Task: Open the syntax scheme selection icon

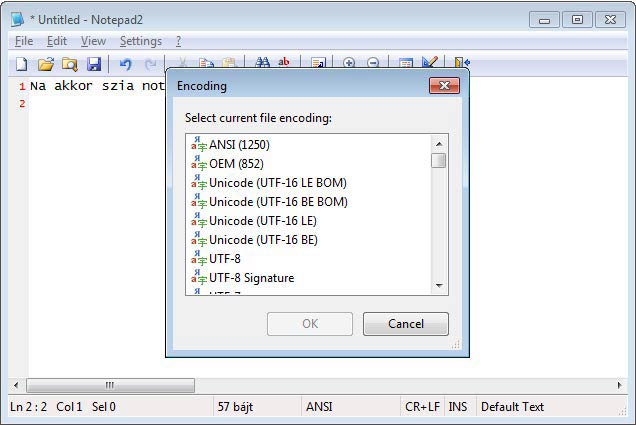Action: 406,62
